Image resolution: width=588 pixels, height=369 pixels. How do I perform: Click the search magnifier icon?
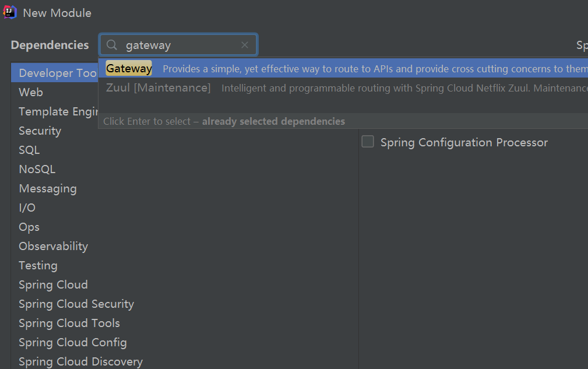112,45
